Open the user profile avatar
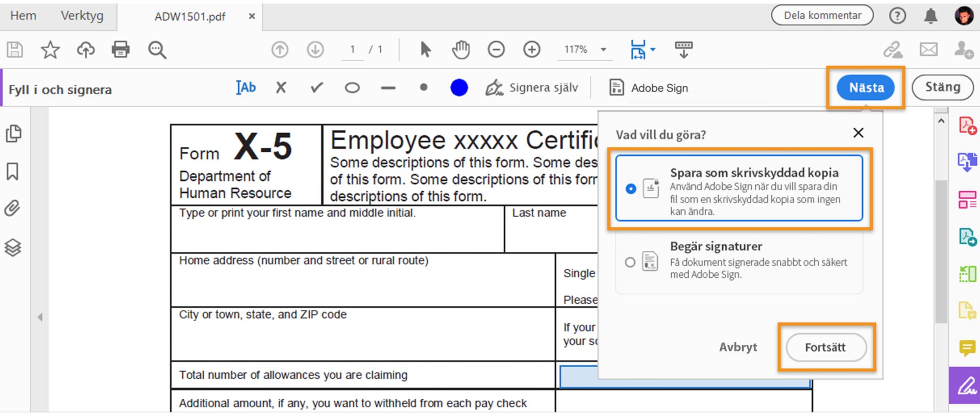Viewport: 980px width, 416px height. point(964,15)
